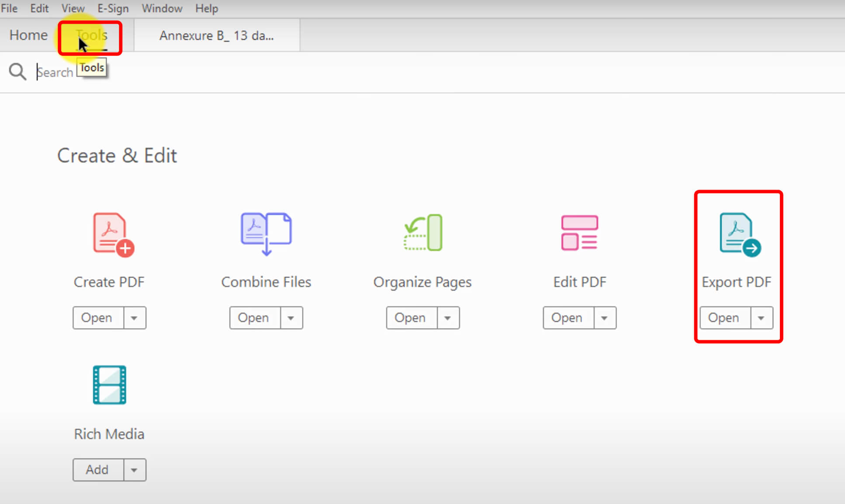Open the File menu
The width and height of the screenshot is (845, 504).
pyautogui.click(x=9, y=8)
